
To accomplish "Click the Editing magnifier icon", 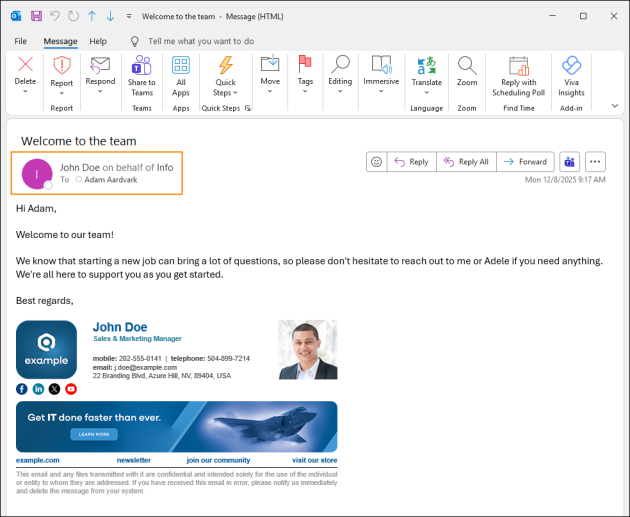I will click(x=340, y=64).
